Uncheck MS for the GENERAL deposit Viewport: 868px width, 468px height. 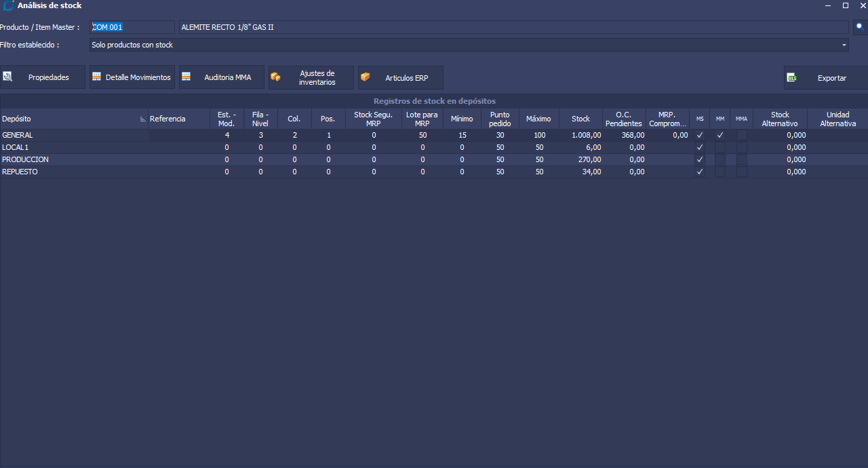tap(700, 135)
